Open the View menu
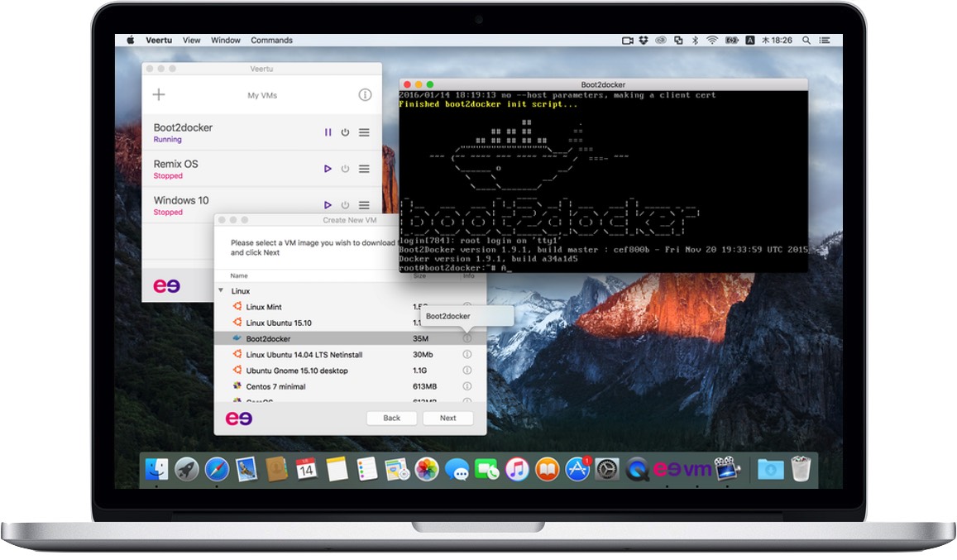This screenshot has width=957, height=560. click(x=192, y=41)
